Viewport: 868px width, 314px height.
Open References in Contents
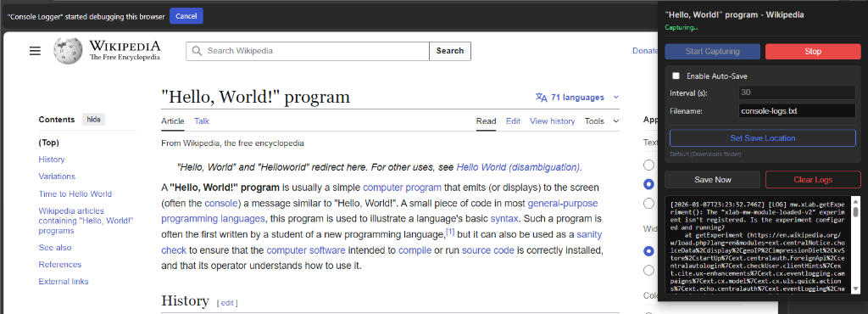[x=60, y=265]
